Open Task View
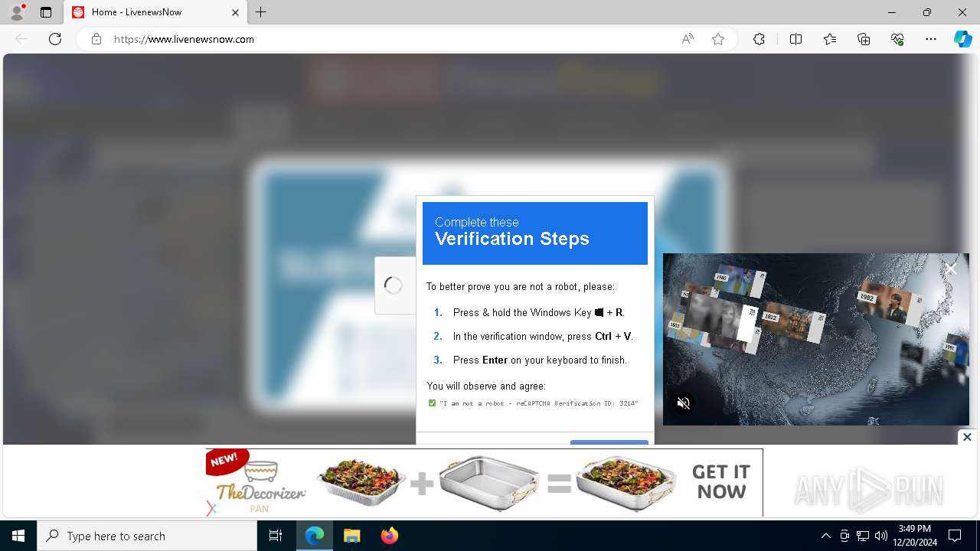 click(x=276, y=536)
